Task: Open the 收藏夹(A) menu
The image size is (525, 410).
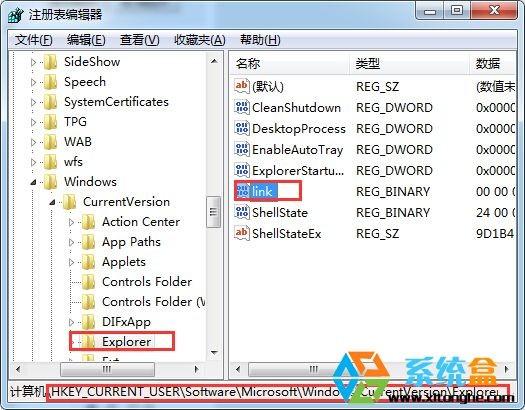Action: coord(200,40)
